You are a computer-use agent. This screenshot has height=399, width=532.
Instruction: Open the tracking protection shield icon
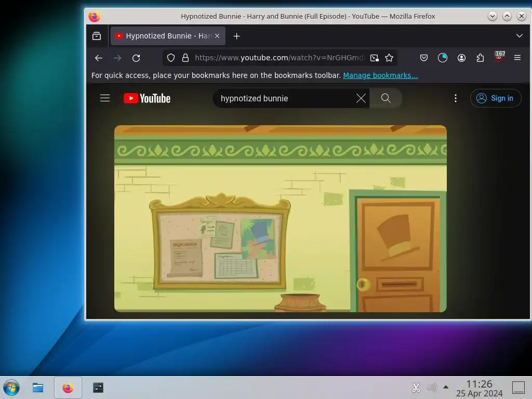pyautogui.click(x=171, y=58)
